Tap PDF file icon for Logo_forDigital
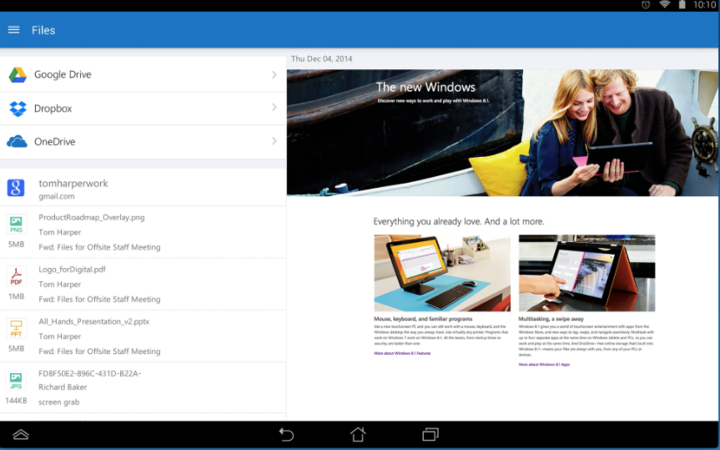Screen dimensions: 720x450 [x=16, y=277]
